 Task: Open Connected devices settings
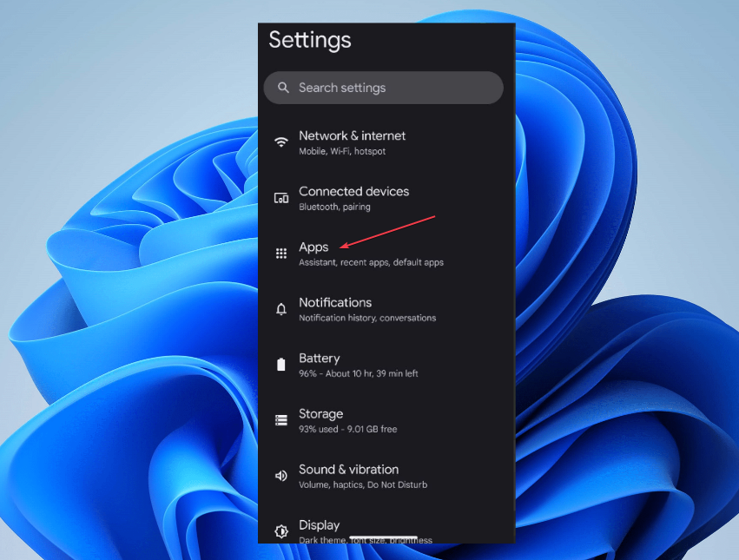click(x=386, y=198)
